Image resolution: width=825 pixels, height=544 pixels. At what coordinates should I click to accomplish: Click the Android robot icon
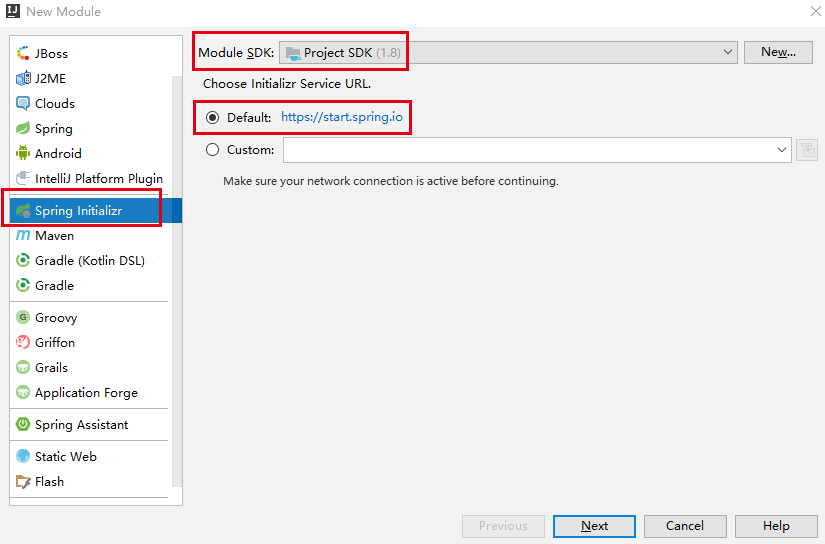(x=23, y=153)
